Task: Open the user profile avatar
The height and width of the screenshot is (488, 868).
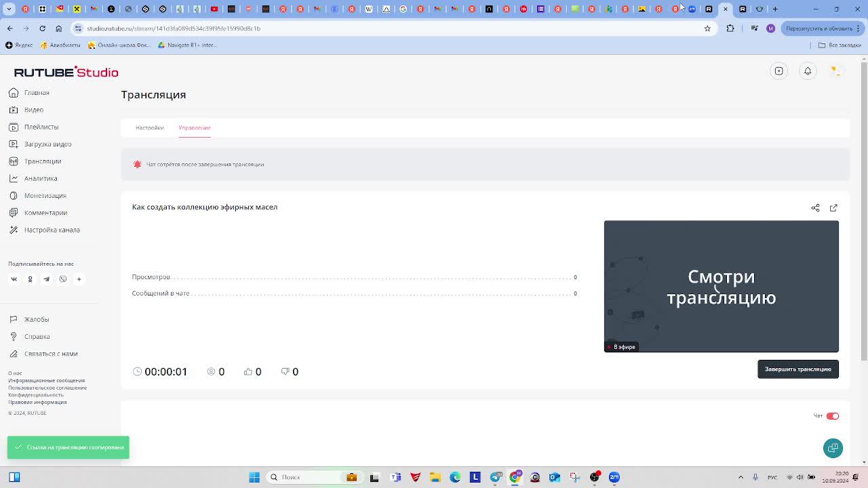Action: (x=836, y=71)
